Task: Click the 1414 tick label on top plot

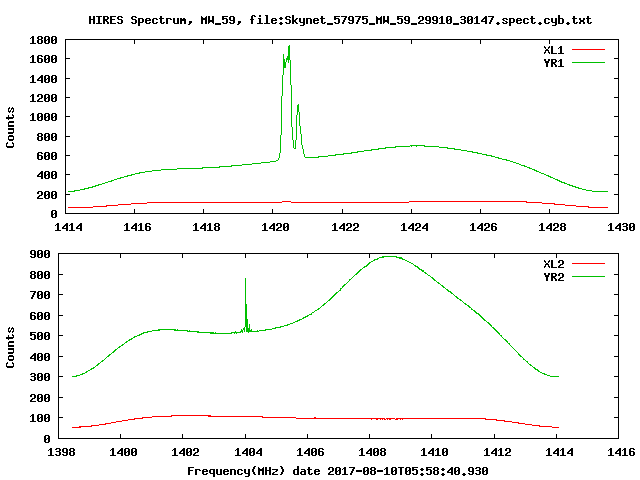Action: (x=68, y=227)
